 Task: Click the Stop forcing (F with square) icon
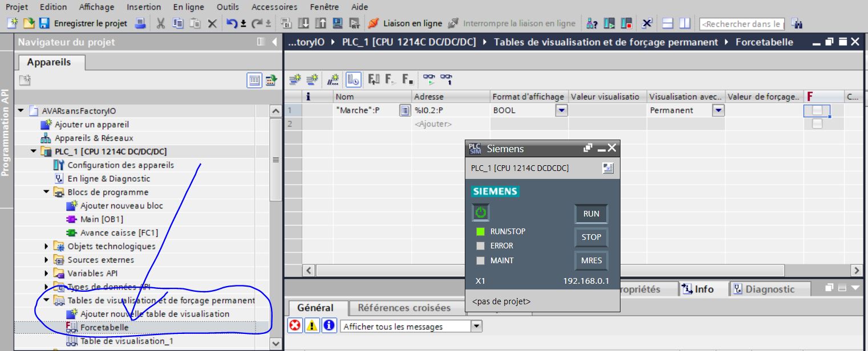click(407, 80)
